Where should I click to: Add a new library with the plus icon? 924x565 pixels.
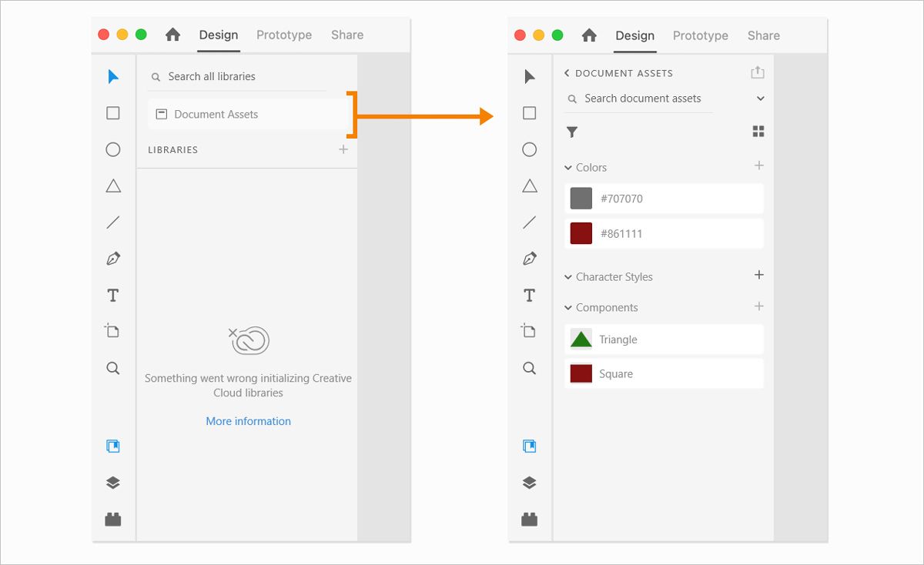pyautogui.click(x=343, y=149)
